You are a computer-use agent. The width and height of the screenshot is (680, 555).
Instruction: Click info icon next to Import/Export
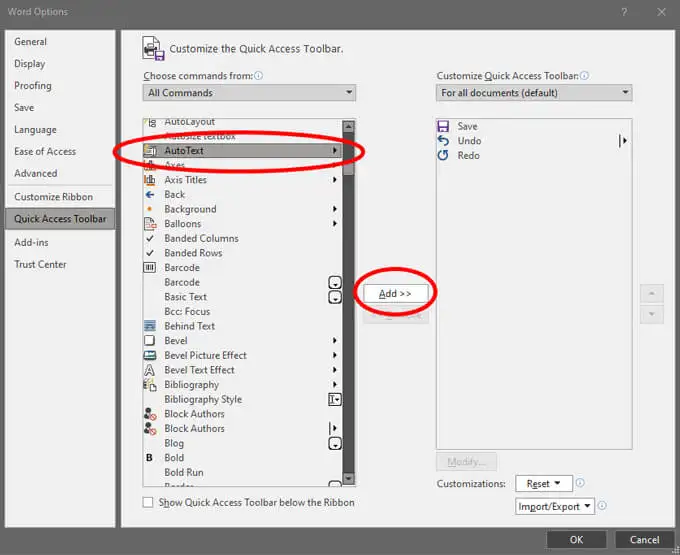pos(602,506)
